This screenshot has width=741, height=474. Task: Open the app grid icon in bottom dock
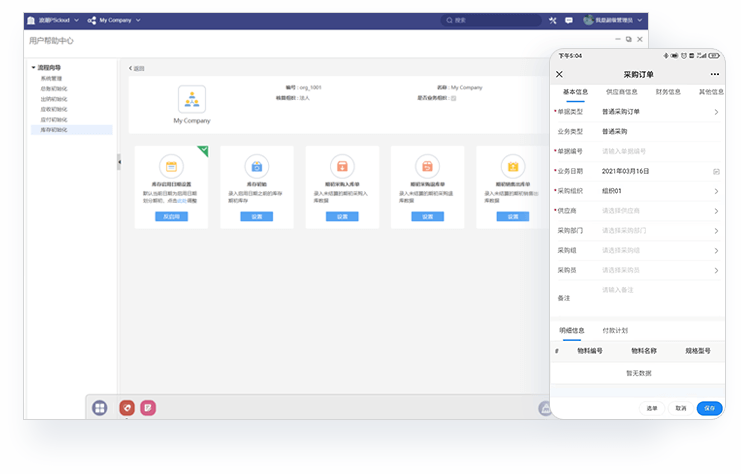(100, 407)
